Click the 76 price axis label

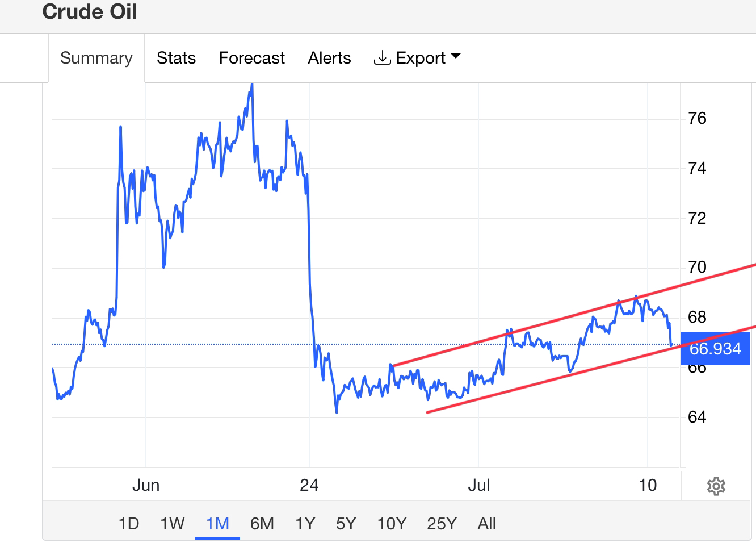(697, 118)
